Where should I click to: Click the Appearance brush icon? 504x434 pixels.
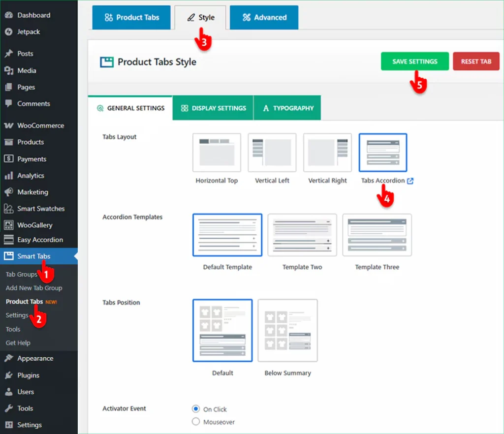point(9,358)
